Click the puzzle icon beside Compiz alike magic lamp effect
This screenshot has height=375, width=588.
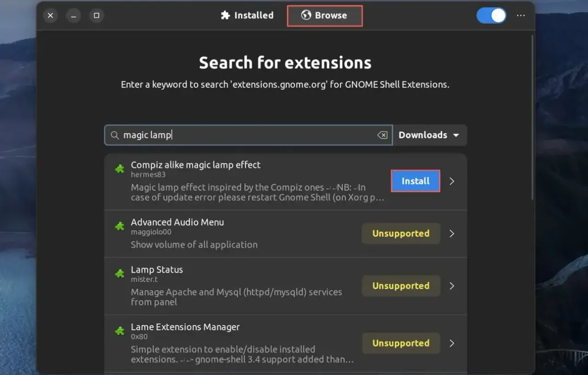[x=119, y=169]
